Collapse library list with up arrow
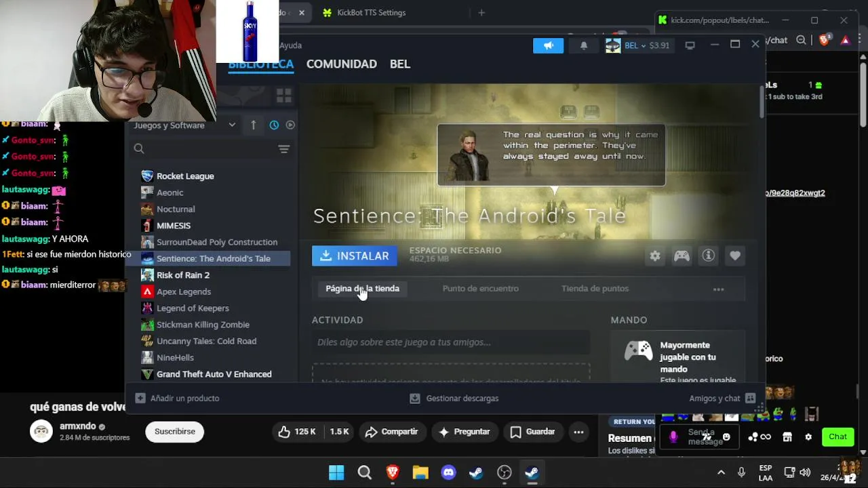Viewport: 868px width, 488px height. pos(254,125)
